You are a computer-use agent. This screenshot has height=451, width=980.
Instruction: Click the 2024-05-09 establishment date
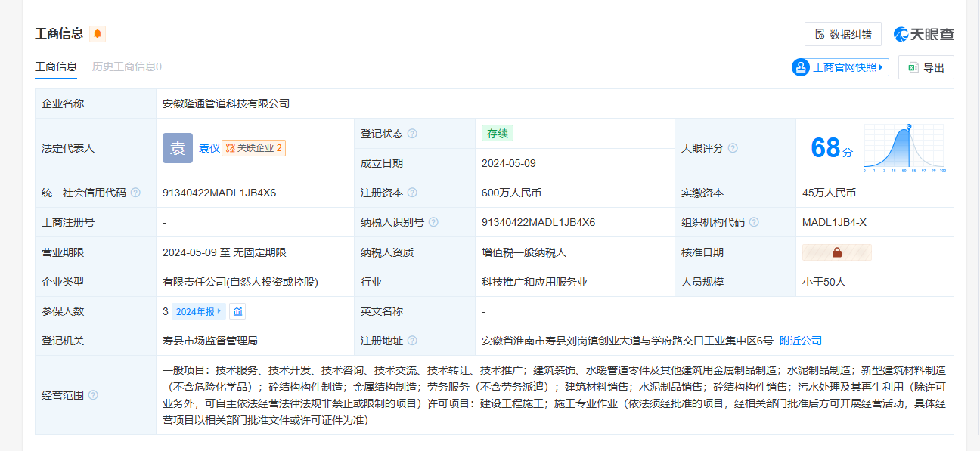pos(509,163)
